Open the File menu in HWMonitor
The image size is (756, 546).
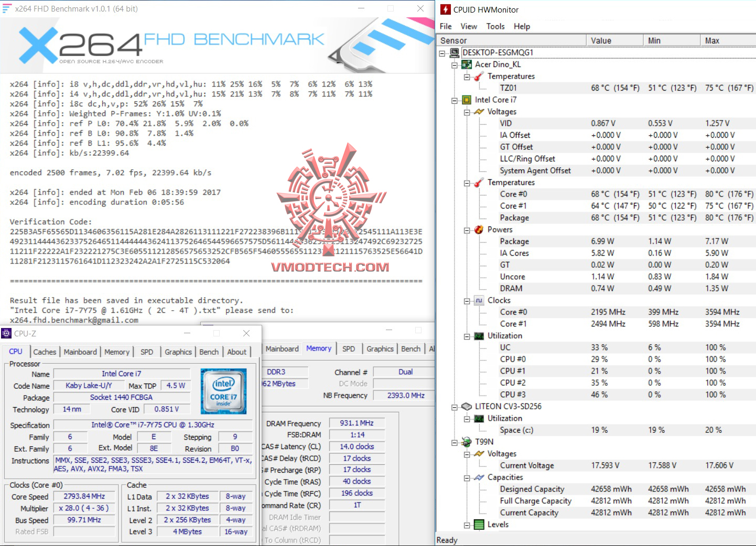tap(446, 26)
